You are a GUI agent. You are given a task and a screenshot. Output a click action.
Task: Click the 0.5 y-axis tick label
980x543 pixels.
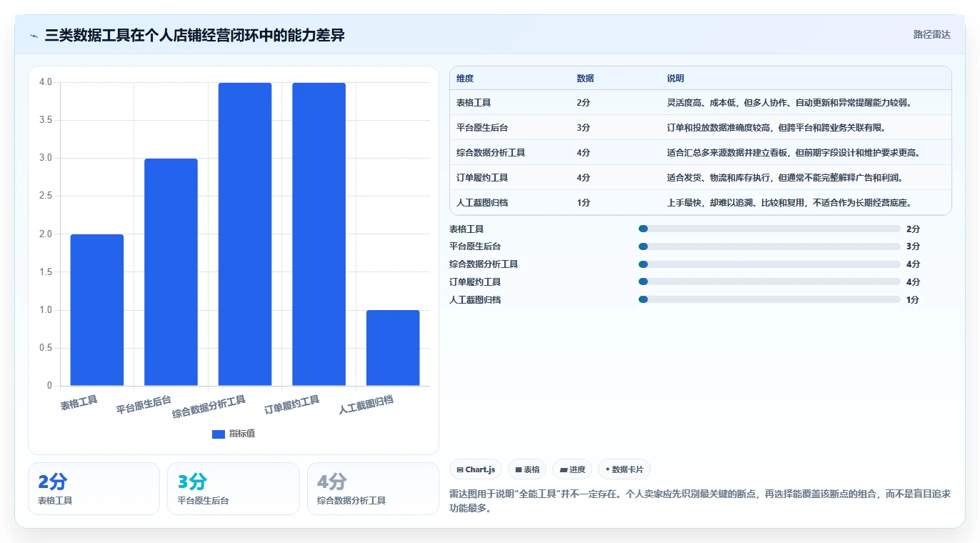(x=46, y=348)
